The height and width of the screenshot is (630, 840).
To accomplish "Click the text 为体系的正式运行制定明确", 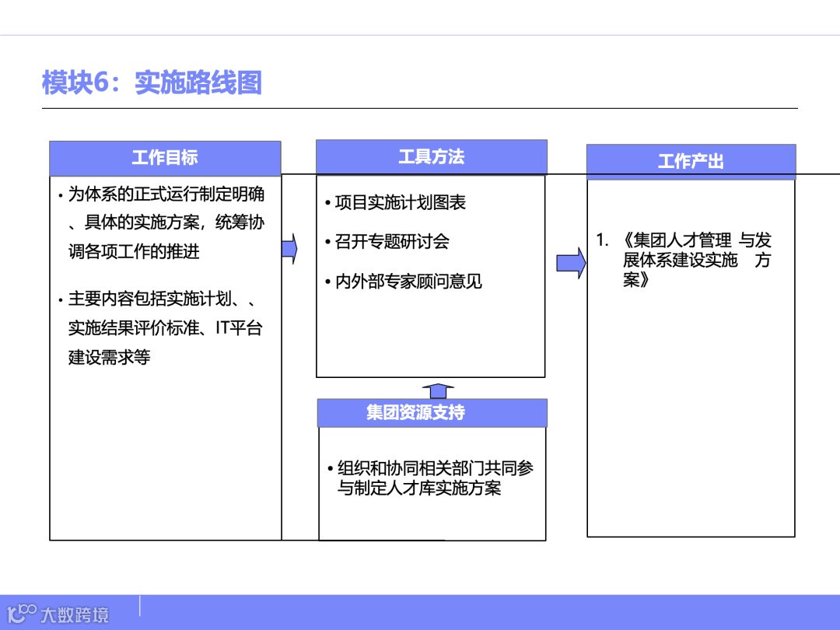I will click(x=166, y=194).
